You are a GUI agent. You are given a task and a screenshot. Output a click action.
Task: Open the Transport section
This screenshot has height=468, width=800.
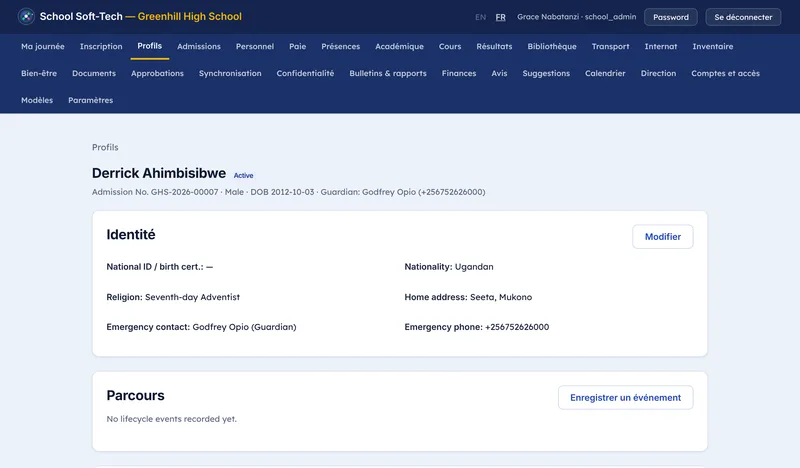(x=610, y=46)
